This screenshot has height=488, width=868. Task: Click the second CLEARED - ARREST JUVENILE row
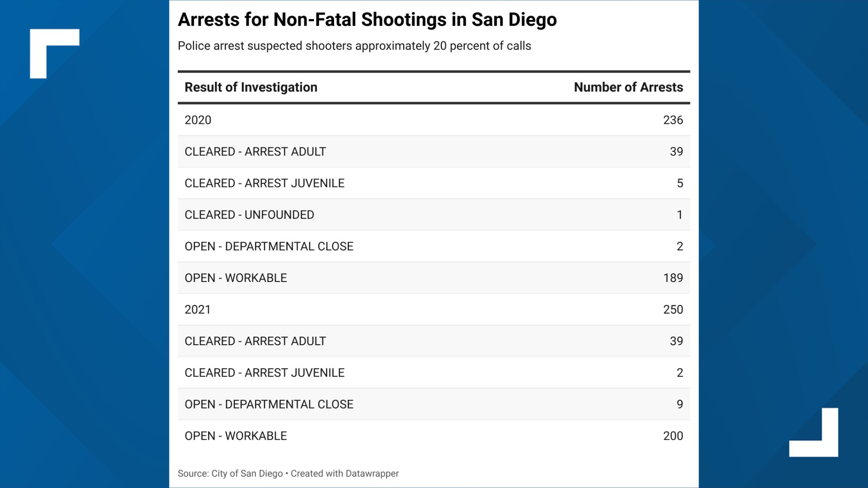(x=434, y=373)
